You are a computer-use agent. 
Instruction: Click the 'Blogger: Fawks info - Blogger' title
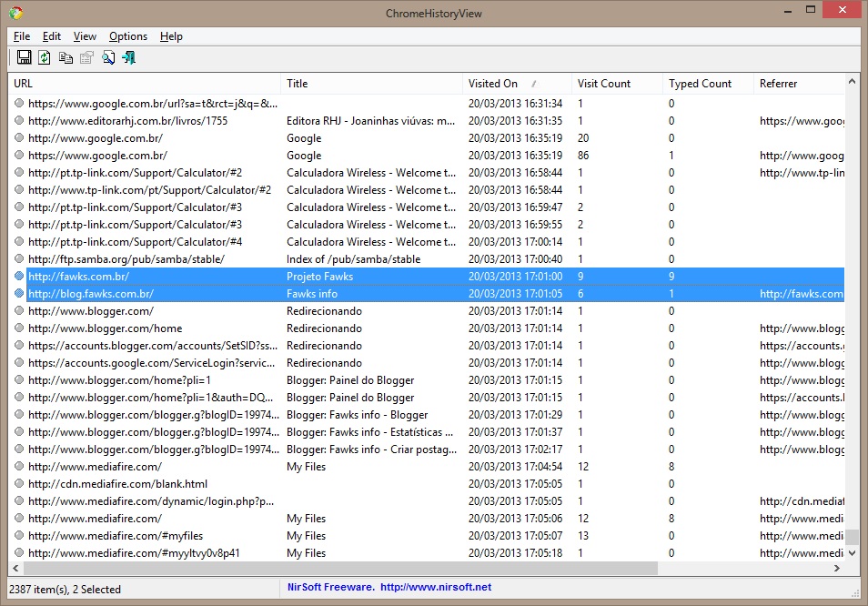357,415
